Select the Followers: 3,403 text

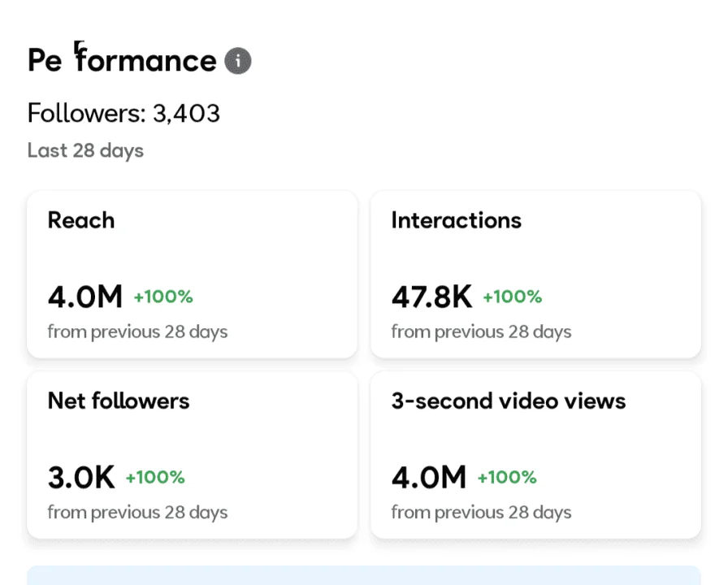pyautogui.click(x=123, y=113)
